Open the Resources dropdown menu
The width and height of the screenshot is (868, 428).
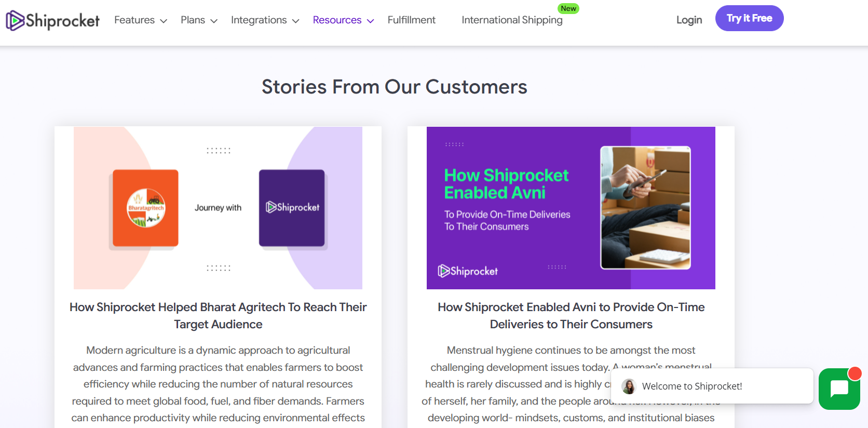point(343,20)
